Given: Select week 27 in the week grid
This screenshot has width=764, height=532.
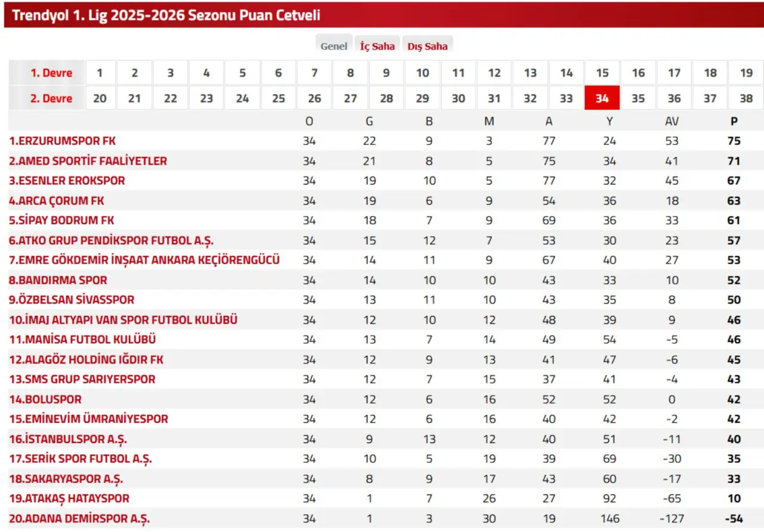Looking at the screenshot, I should 350,99.
